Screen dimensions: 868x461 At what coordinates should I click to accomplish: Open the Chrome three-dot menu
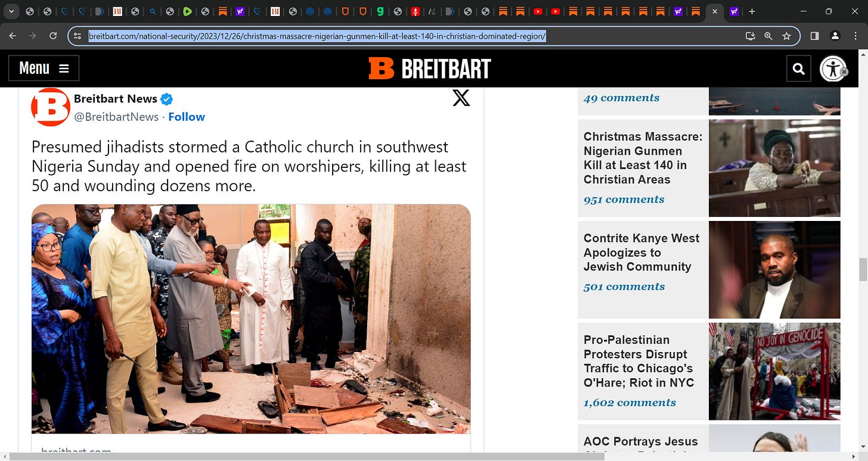855,36
